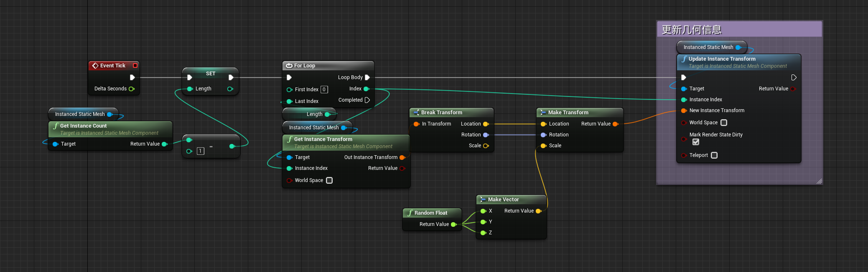
Task: Click Break Transform Scale output pin
Action: coord(486,146)
